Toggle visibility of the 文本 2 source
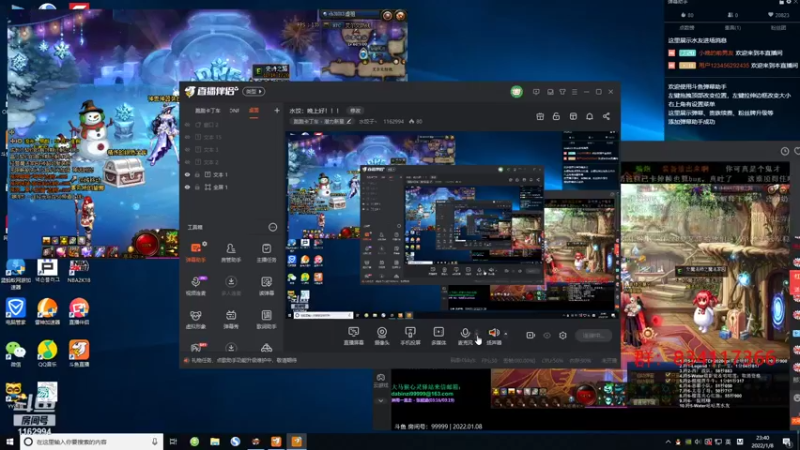Screen dimensions: 800x450 tap(187, 162)
